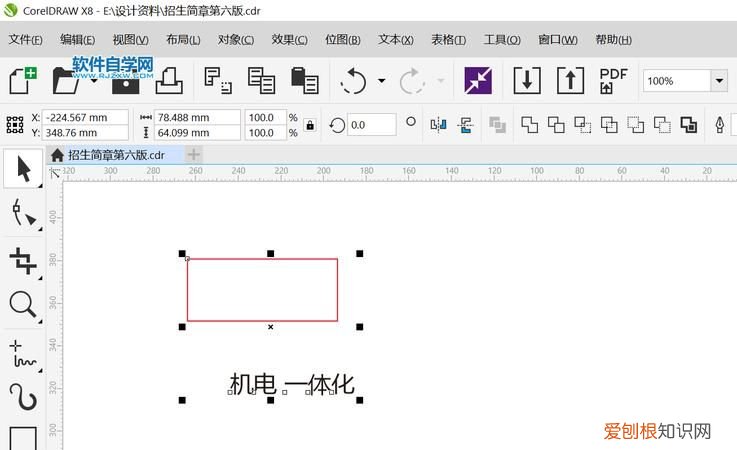
Task: Click the object origin grid icon
Action: [15, 125]
